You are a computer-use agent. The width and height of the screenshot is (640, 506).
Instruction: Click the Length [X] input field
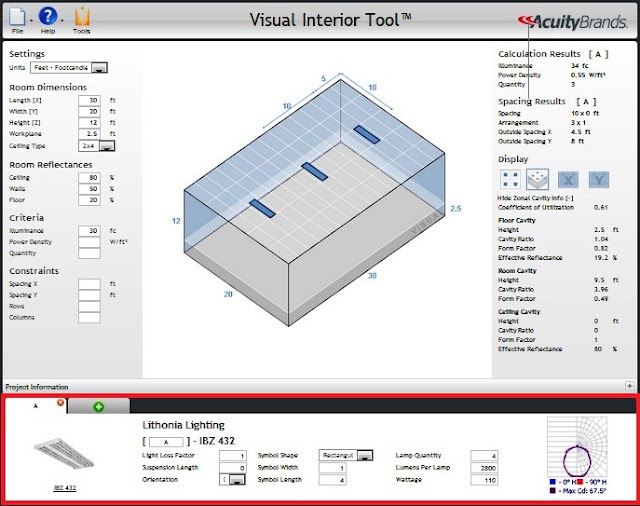tap(89, 100)
